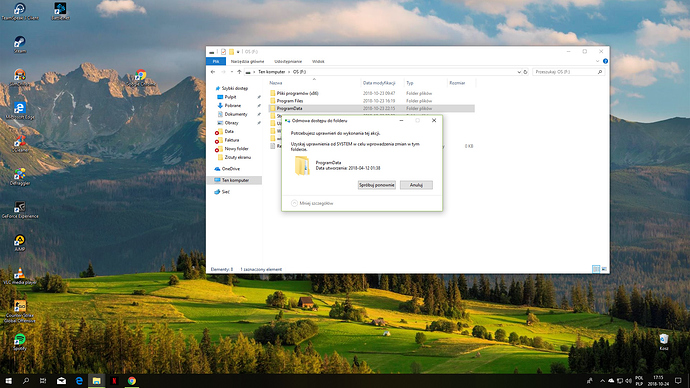The image size is (690, 388).
Task: Go up one folder level arrow
Action: click(239, 72)
